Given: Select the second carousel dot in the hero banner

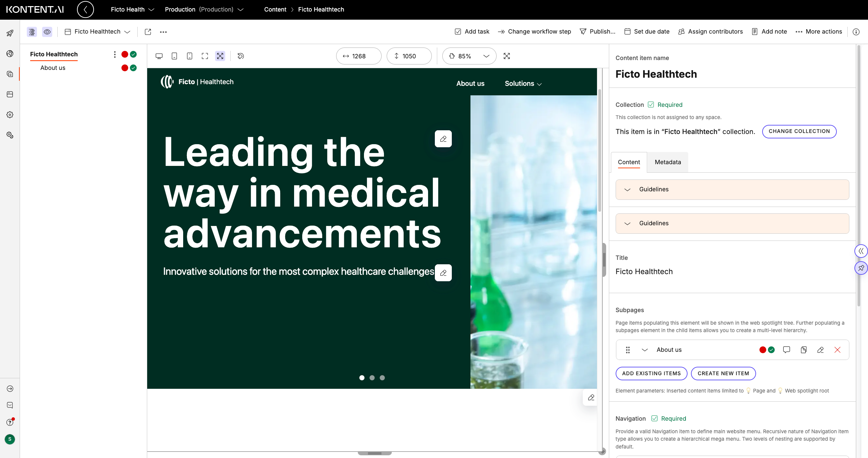Looking at the screenshot, I should click(x=372, y=378).
